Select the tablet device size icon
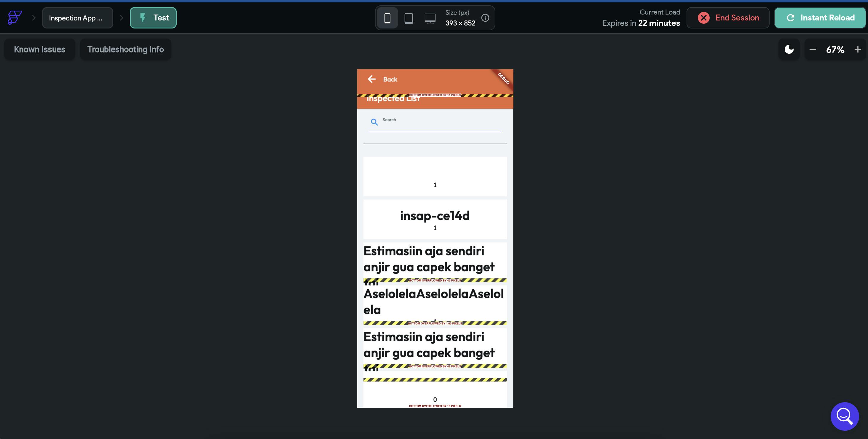 click(409, 18)
